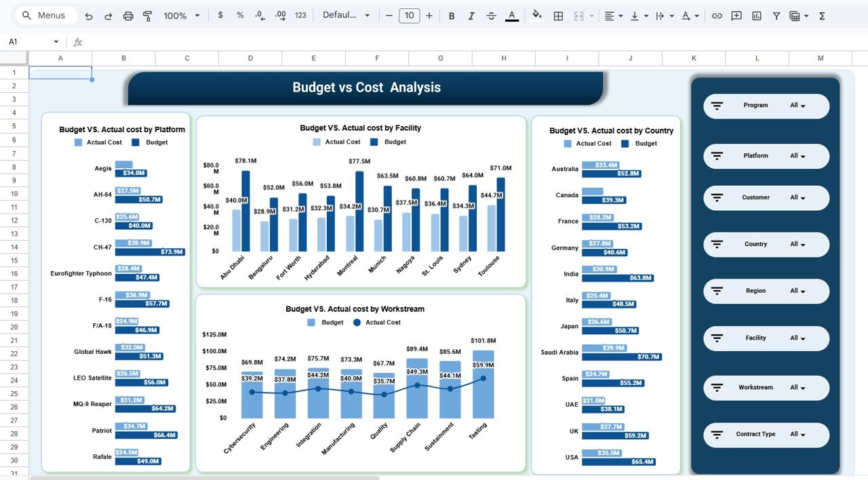The width and height of the screenshot is (868, 480).
Task: Select the paint format tool
Action: click(147, 15)
